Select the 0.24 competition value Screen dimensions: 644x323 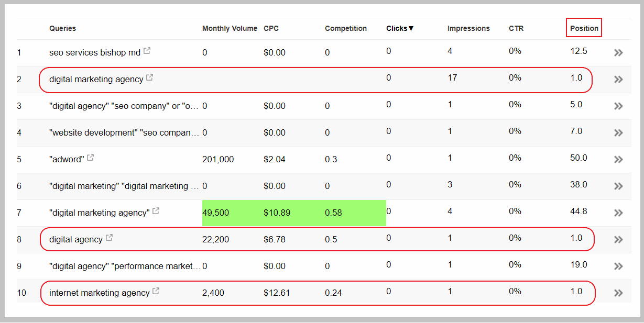pos(333,293)
